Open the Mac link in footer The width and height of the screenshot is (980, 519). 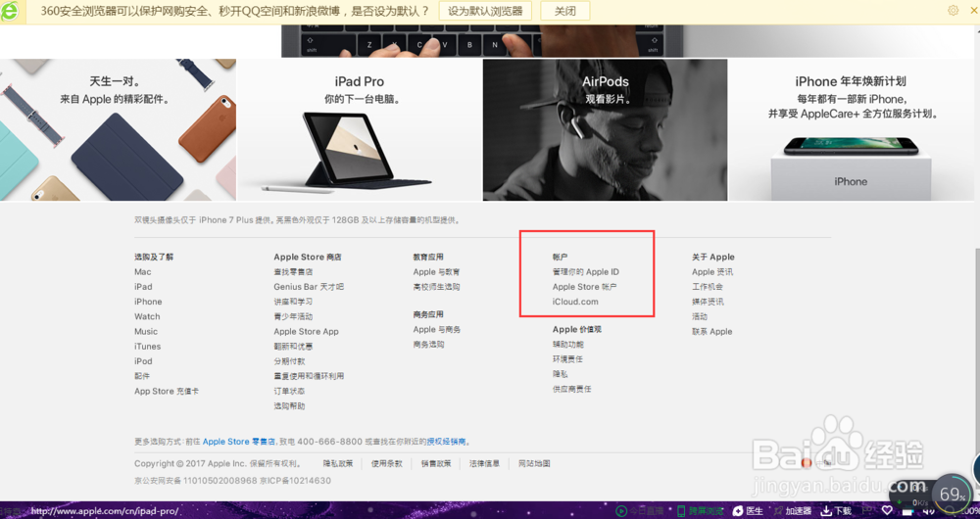[142, 271]
